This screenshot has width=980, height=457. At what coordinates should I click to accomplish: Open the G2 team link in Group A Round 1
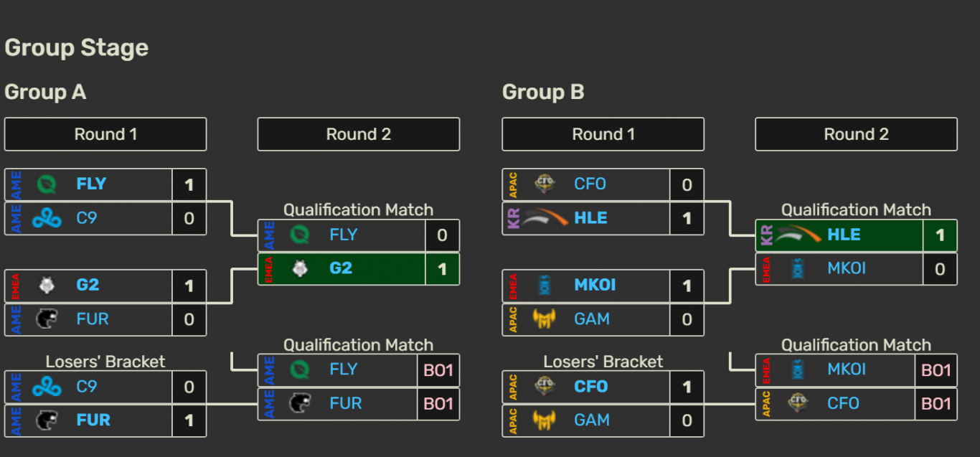coord(88,286)
